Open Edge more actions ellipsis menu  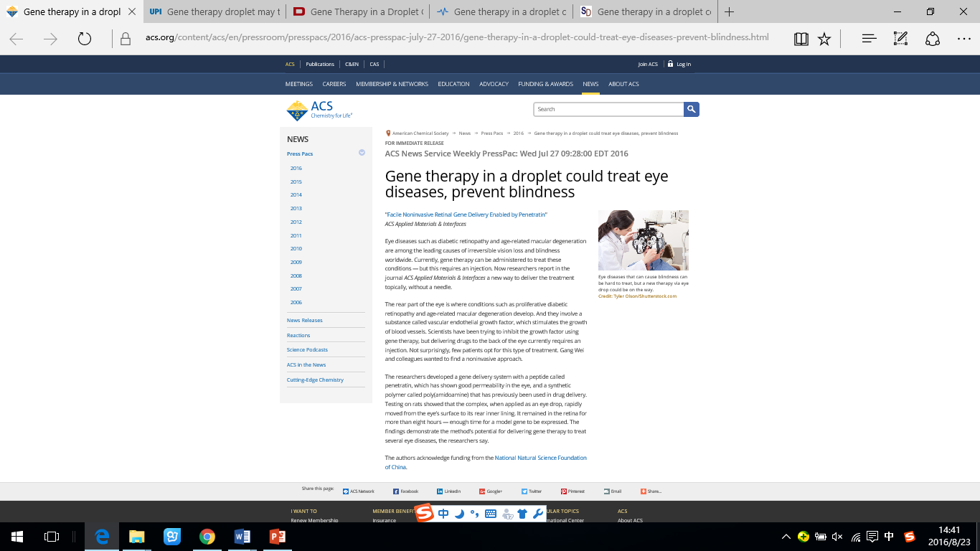tap(963, 39)
